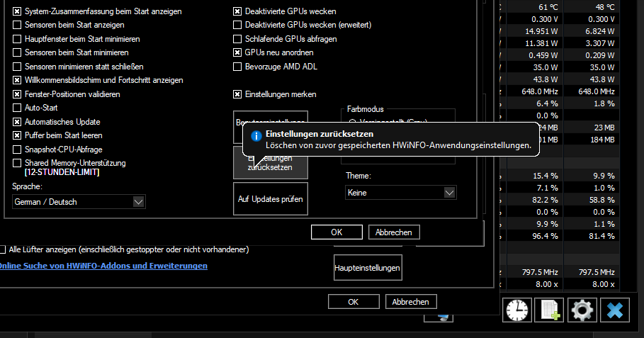Viewport: 644px width, 338px height.
Task: Enable Deaktivierte GPUs wecken (erweitert)
Action: coord(237,25)
